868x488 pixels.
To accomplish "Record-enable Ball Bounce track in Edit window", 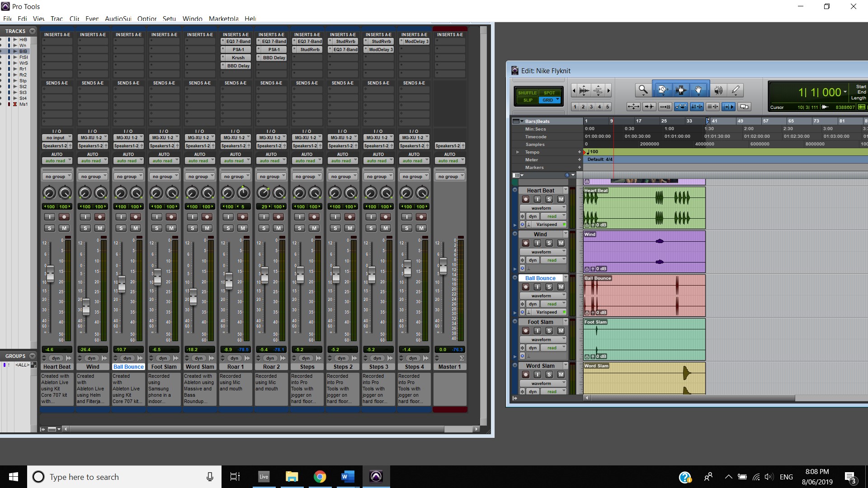I will (525, 287).
